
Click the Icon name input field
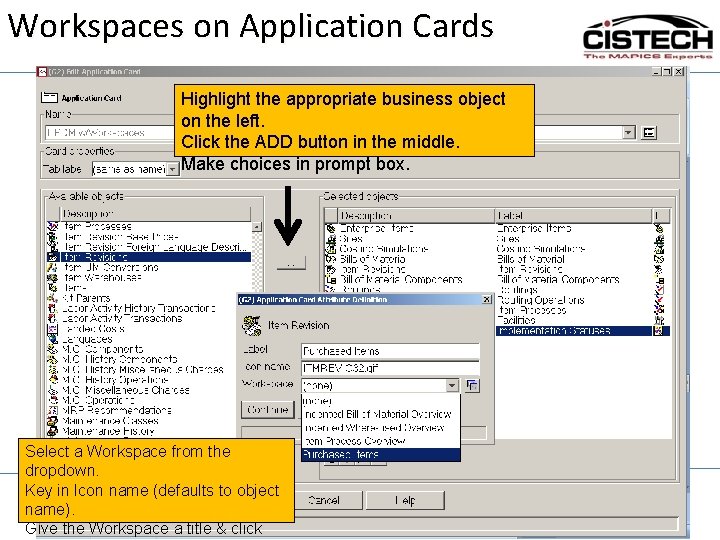(x=390, y=368)
